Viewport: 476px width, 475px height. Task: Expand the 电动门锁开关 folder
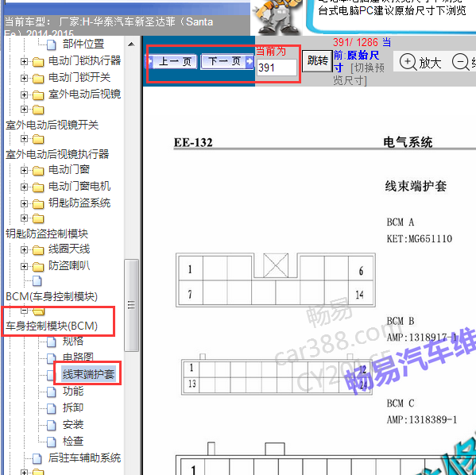point(24,79)
